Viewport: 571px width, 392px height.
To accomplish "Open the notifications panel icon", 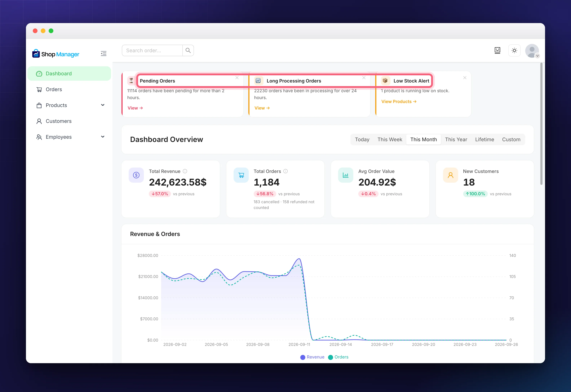I will (x=497, y=50).
